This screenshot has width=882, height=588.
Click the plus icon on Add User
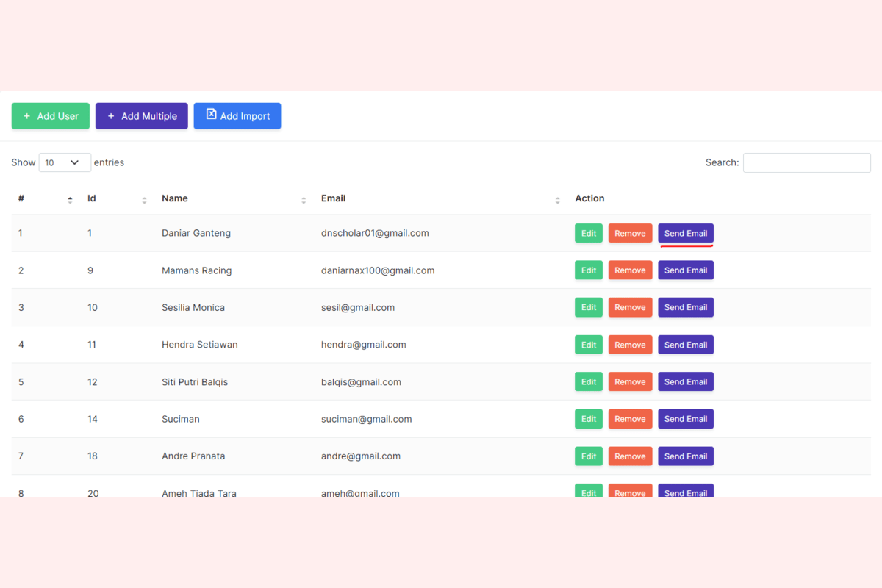[27, 116]
